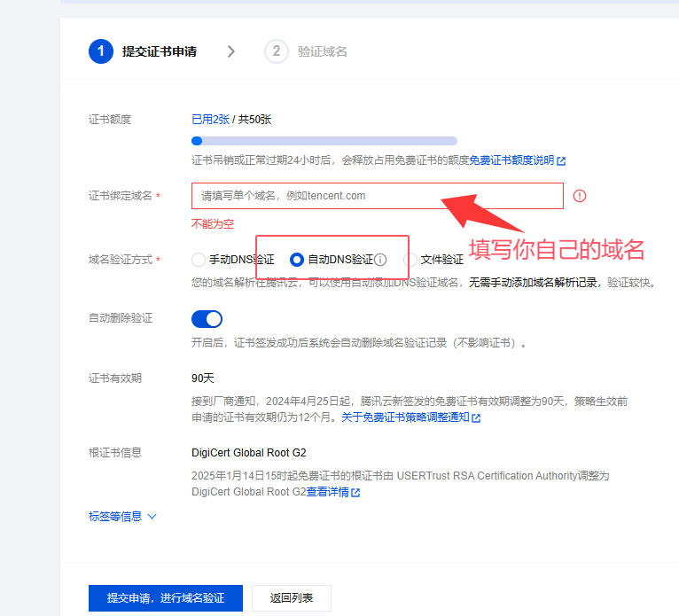Click external-link icon after 关于免费证书策略调整通知
This screenshot has width=679, height=616.
476,417
